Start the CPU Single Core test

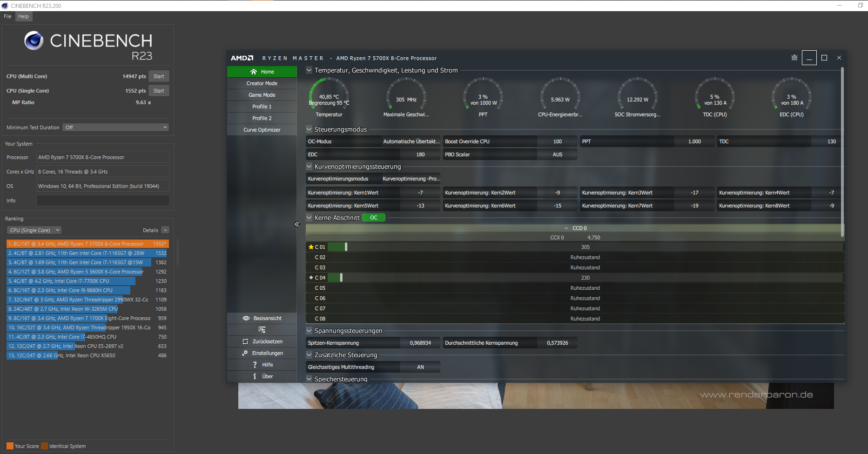click(x=159, y=91)
